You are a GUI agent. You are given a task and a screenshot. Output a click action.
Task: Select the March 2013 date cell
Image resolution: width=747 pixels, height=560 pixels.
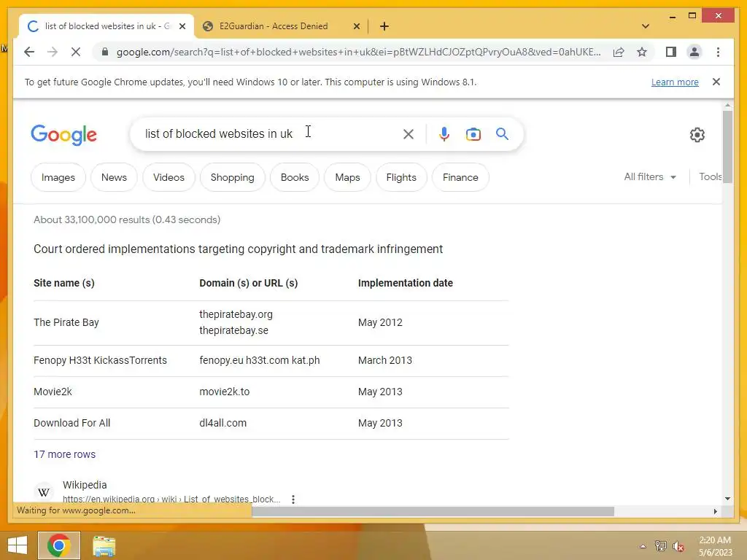tap(385, 360)
